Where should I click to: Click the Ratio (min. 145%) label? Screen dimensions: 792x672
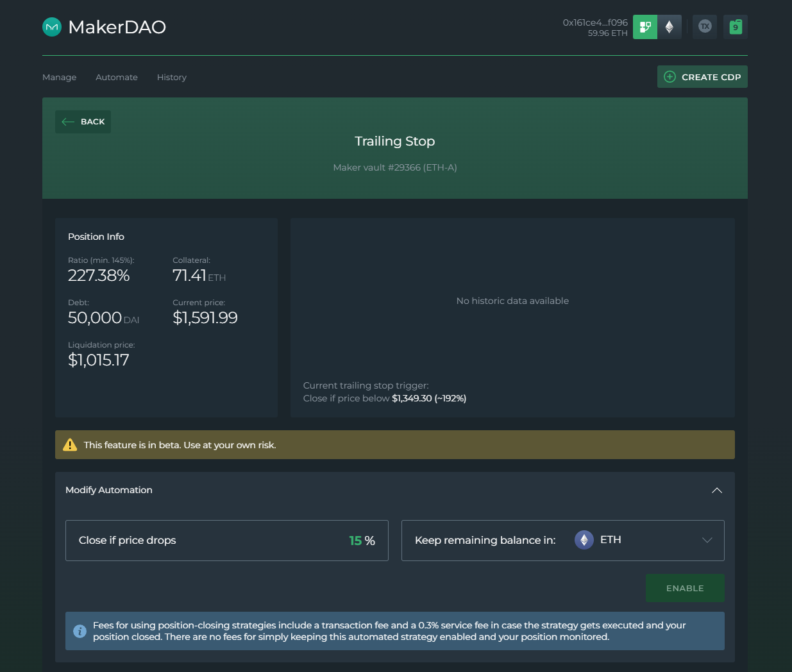(101, 260)
